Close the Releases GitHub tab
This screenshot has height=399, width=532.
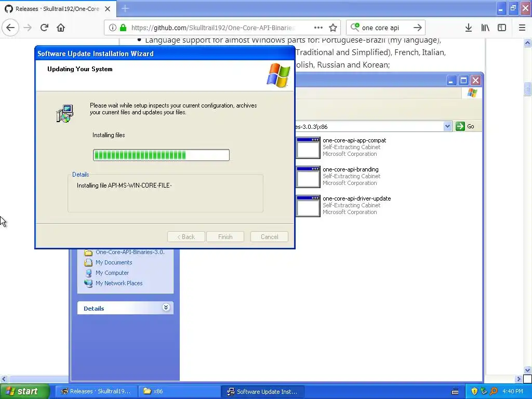[108, 9]
